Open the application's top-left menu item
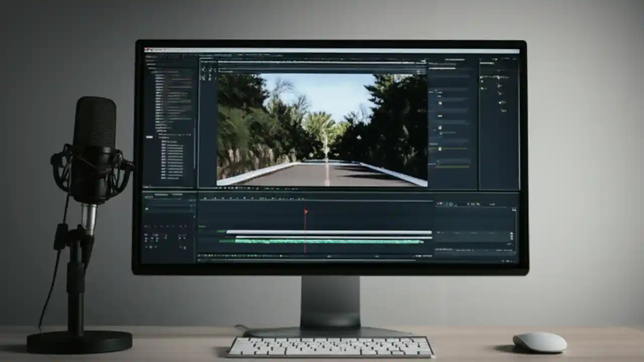 click(151, 50)
